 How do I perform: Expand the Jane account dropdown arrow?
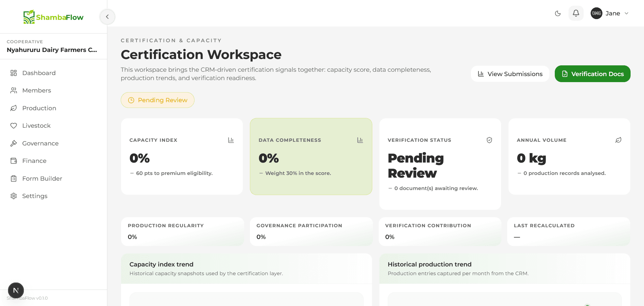pyautogui.click(x=627, y=13)
